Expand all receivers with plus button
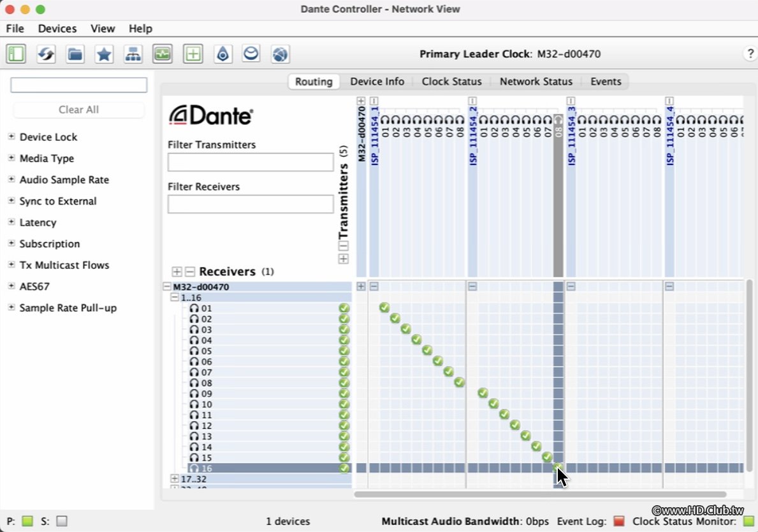Image resolution: width=758 pixels, height=532 pixels. click(x=177, y=271)
